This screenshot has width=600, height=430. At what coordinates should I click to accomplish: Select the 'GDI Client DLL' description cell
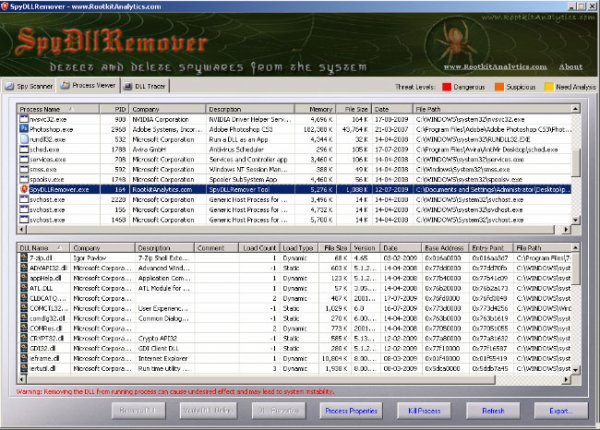tap(165, 348)
